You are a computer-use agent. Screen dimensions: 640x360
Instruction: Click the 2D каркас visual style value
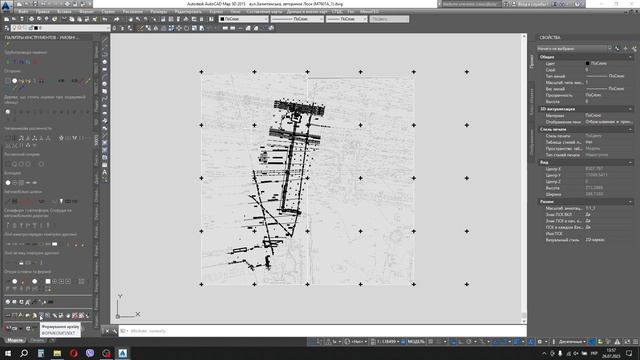coord(595,240)
